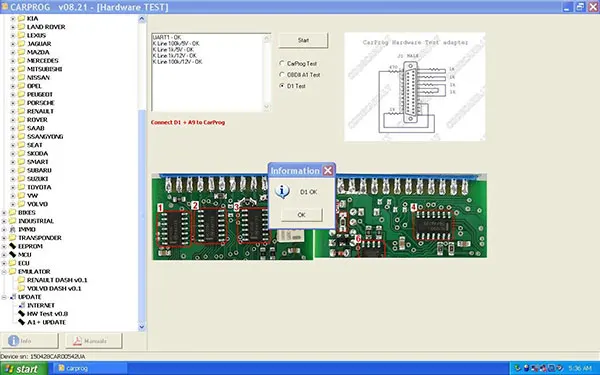Screen dimensions: 600x375
Task: Click the 'K Line 100k/12V - OK' log line
Action: (x=177, y=62)
